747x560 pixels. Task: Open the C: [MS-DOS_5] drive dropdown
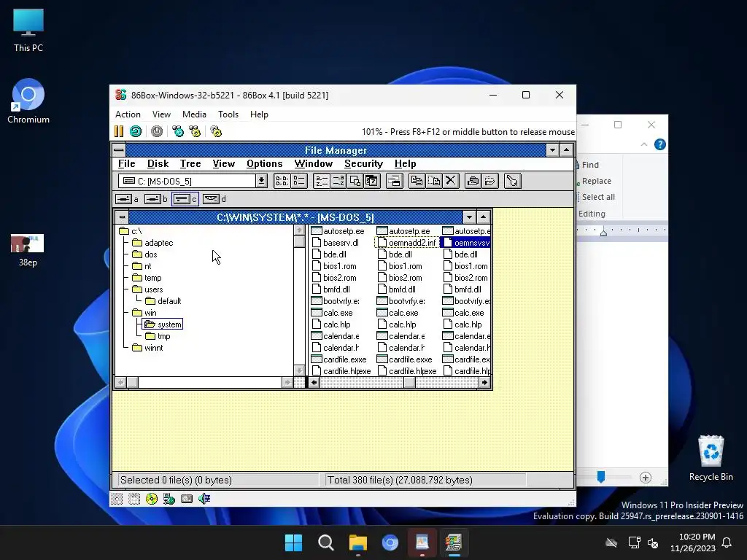[x=261, y=181]
